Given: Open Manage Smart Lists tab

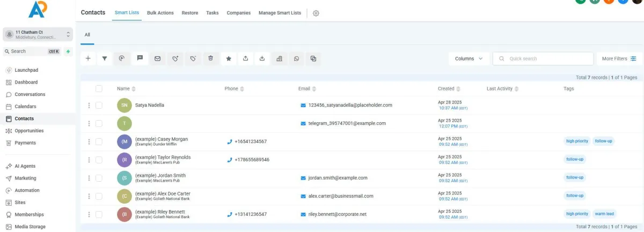Looking at the screenshot, I should (280, 13).
